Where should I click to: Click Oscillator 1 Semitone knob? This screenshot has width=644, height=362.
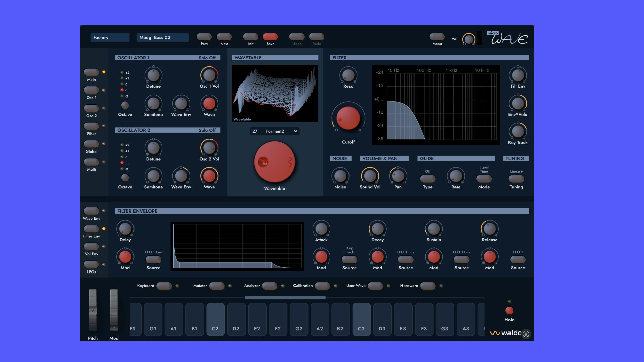[x=153, y=103]
